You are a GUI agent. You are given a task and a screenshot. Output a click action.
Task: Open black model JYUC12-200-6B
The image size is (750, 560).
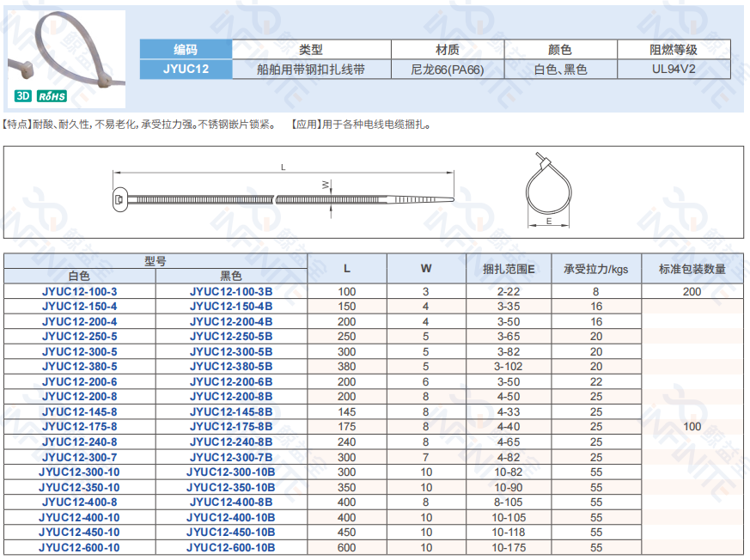point(231,381)
